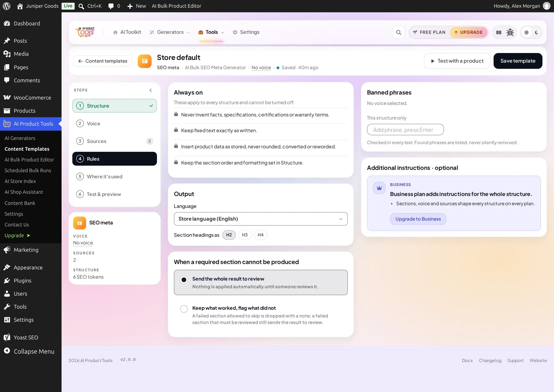Open the header search magnifier icon

coord(399,32)
